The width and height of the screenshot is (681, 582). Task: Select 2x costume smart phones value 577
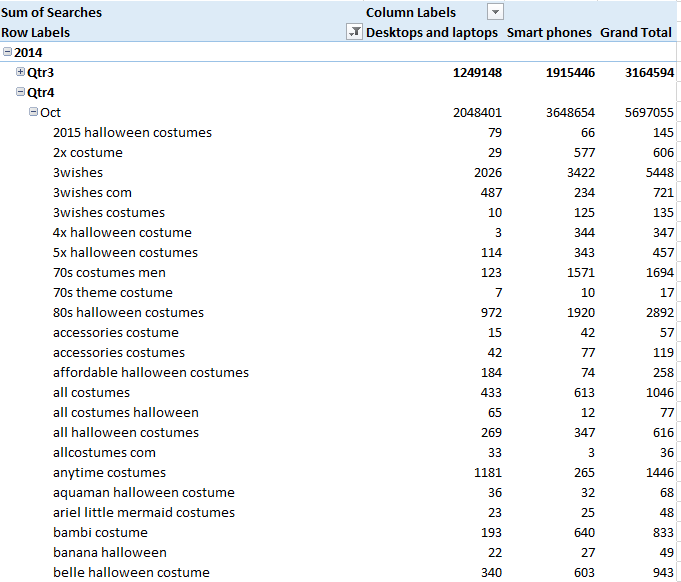click(584, 152)
